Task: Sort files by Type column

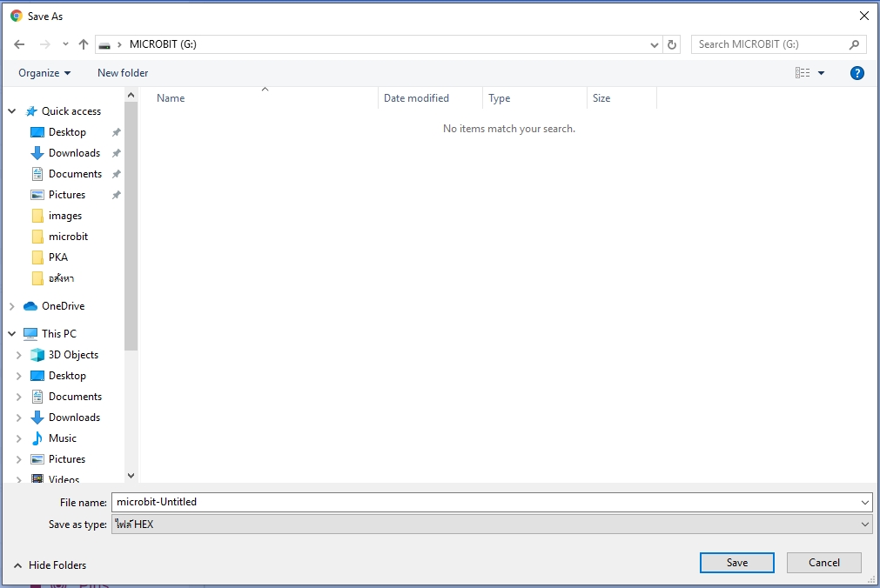Action: pos(500,98)
